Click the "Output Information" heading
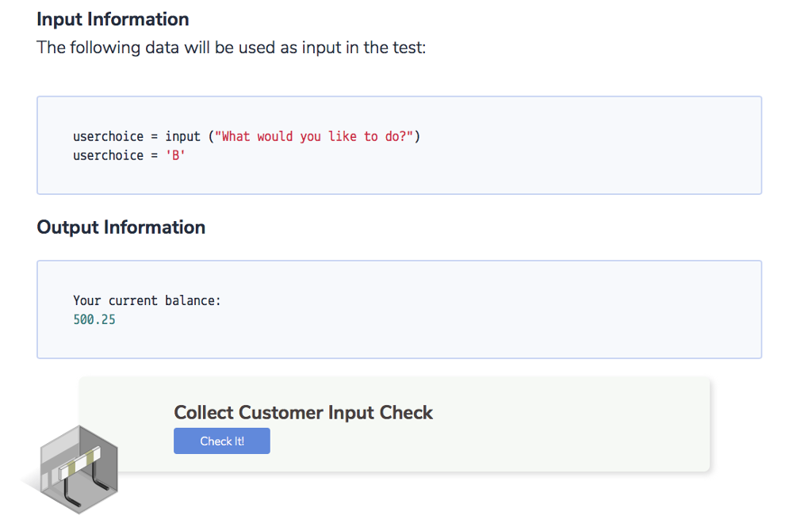This screenshot has width=812, height=527. [121, 227]
